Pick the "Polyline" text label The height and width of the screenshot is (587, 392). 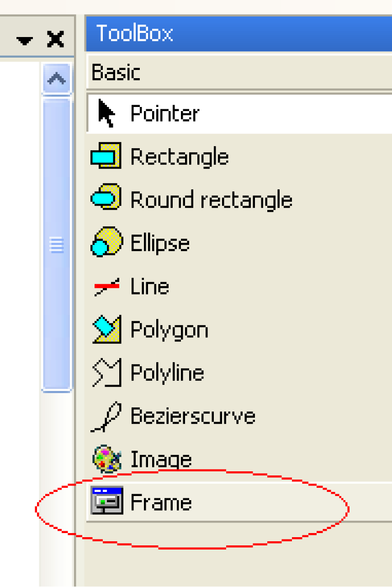click(167, 373)
